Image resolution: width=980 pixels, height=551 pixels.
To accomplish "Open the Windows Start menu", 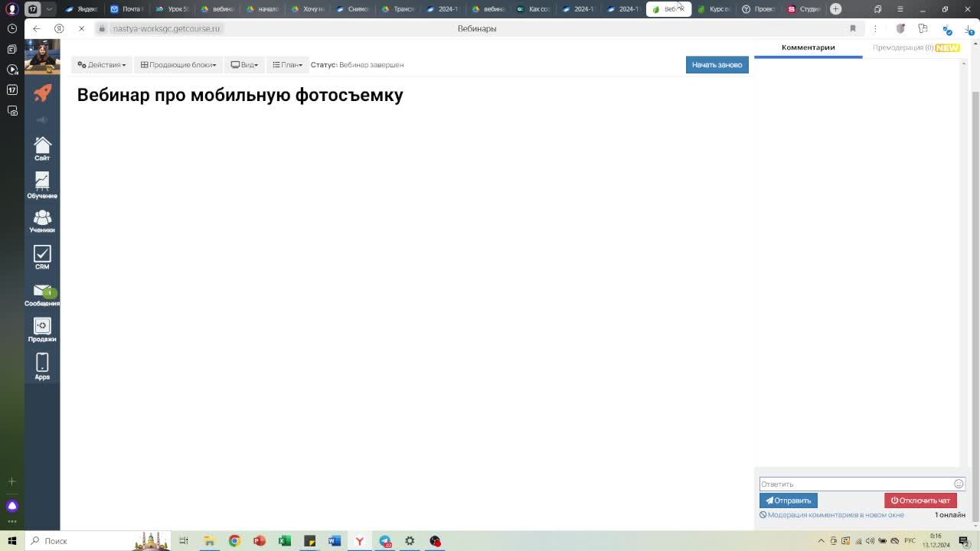I will coord(11,541).
